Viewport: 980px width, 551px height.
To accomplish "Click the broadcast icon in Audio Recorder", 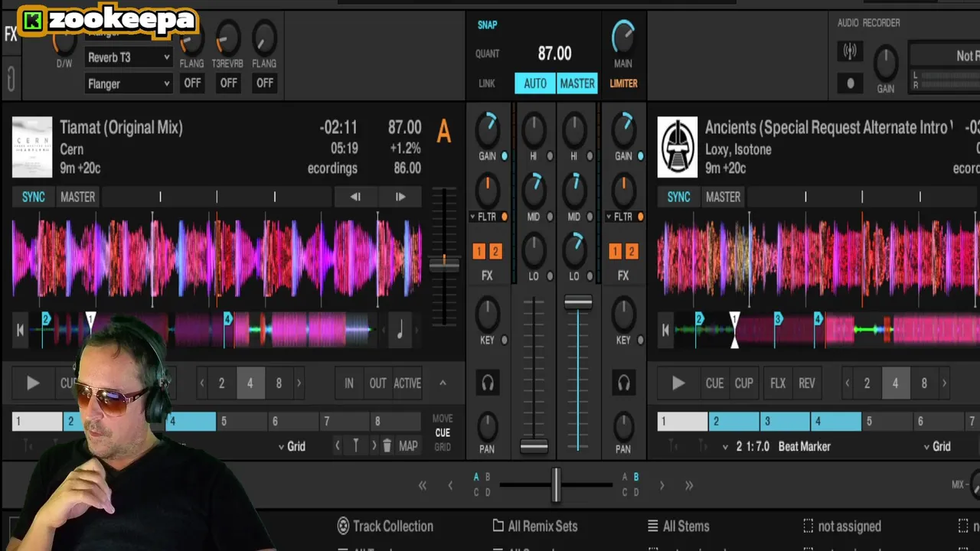I will coord(850,52).
